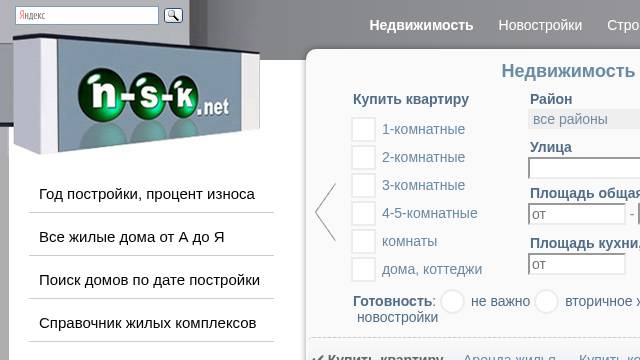Image resolution: width=640 pixels, height=360 pixels.
Task: Click the Площадь общая 'от' field
Action: [577, 214]
